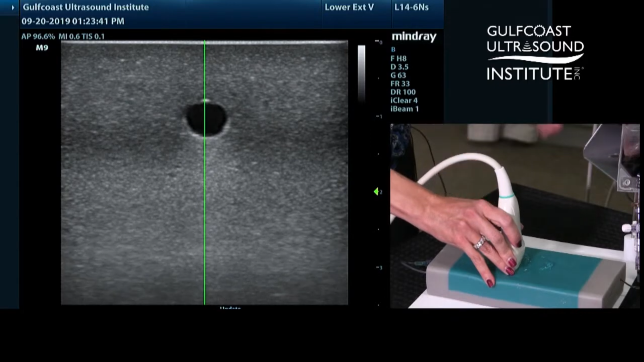Click the iClear 4 setting

404,101
